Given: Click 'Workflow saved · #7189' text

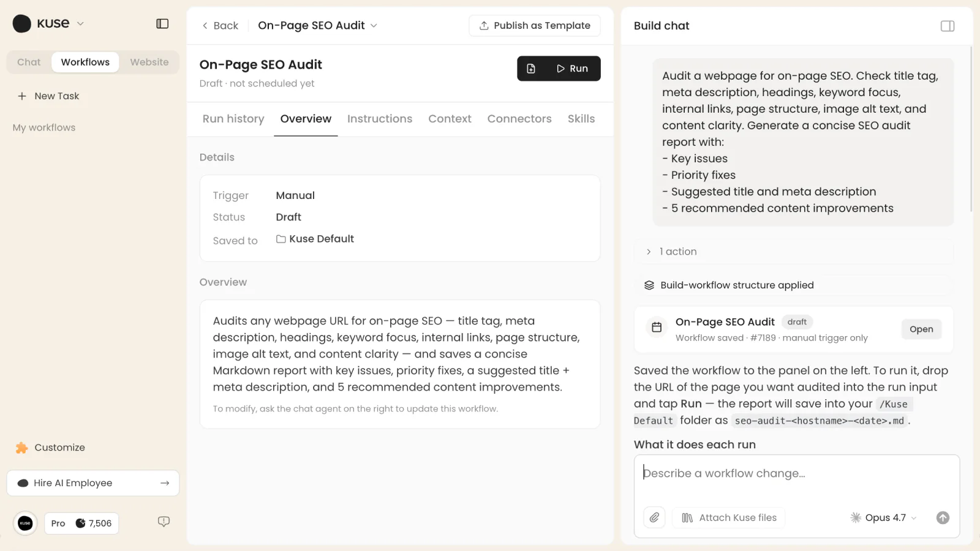Looking at the screenshot, I should [726, 338].
